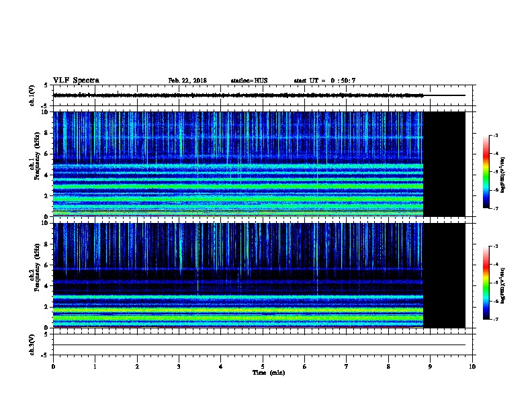This screenshot has height=411, width=532.
Task: Select the ch.2 color bar log(PSD) label
Action: click(503, 286)
